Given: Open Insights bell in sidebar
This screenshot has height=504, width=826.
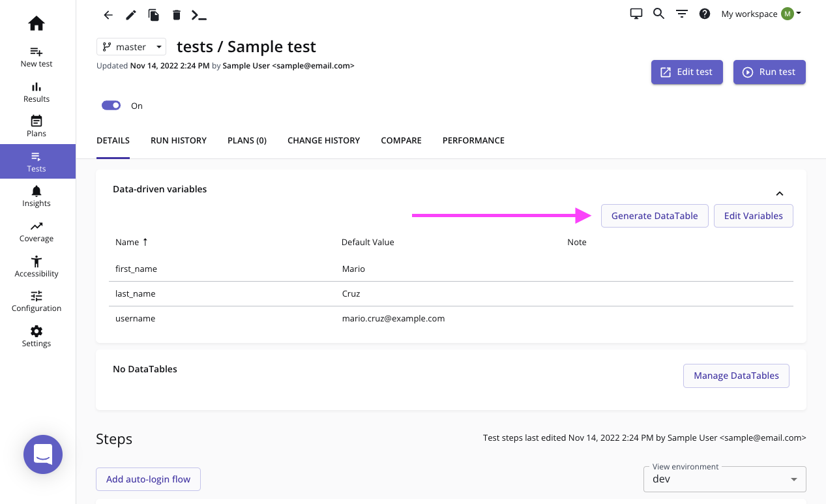Looking at the screenshot, I should point(37,196).
